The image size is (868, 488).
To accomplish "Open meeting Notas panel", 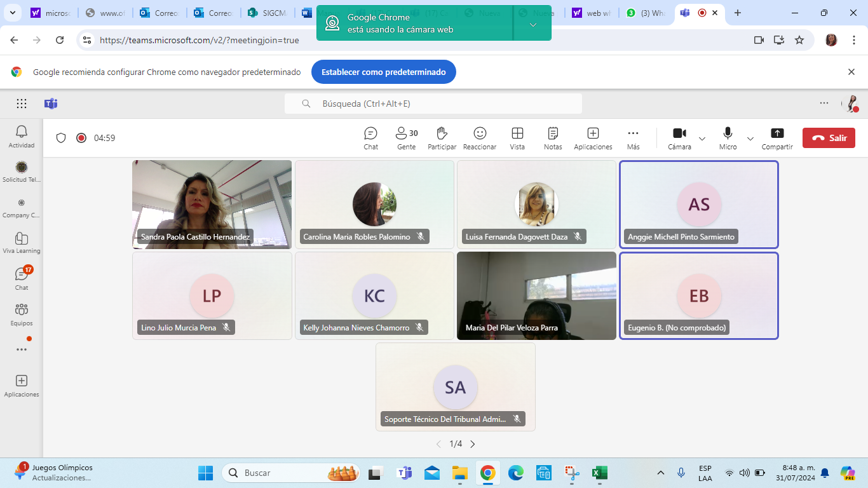I will [x=553, y=138].
